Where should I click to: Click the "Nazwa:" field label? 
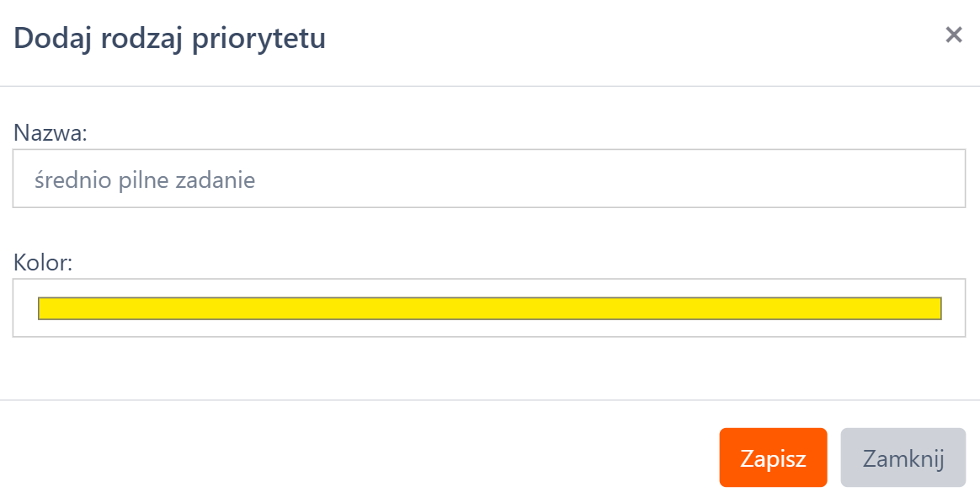click(x=51, y=132)
